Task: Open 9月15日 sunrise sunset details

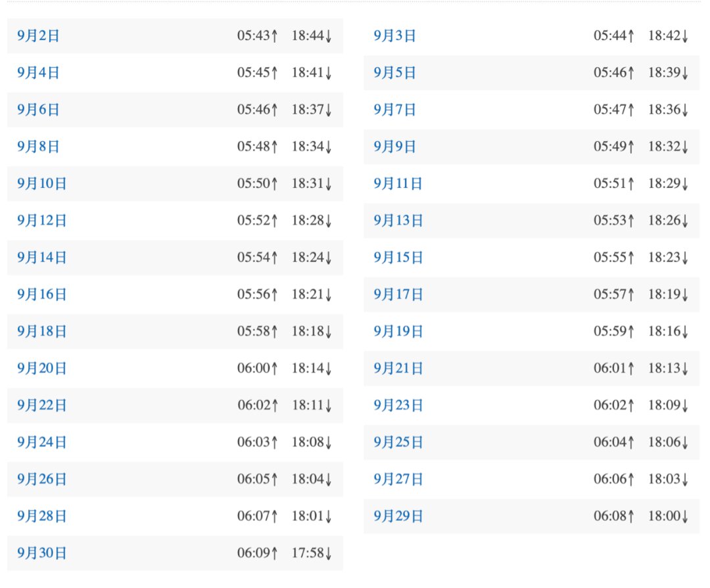Action: [398, 258]
